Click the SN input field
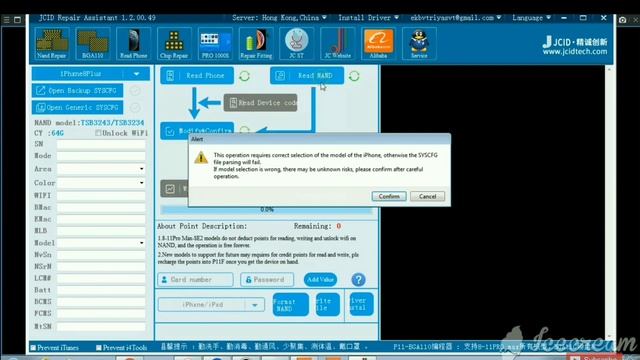 pos(101,144)
